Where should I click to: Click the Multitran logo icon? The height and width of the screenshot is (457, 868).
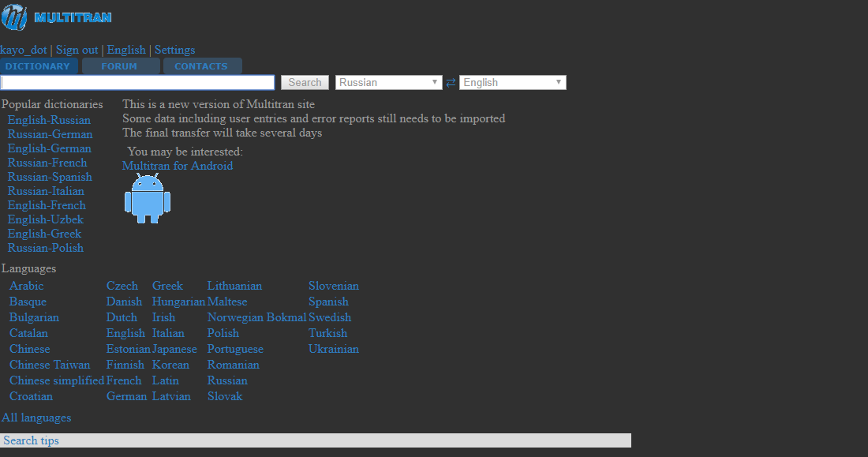[14, 17]
